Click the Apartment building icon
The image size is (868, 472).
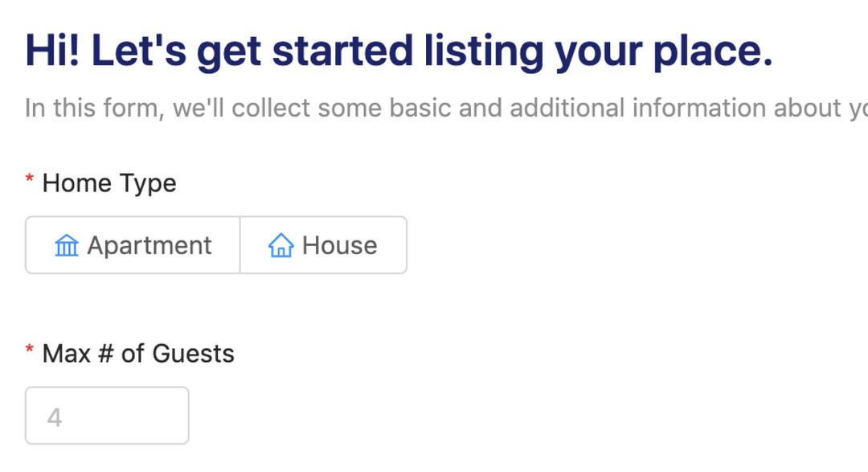67,246
